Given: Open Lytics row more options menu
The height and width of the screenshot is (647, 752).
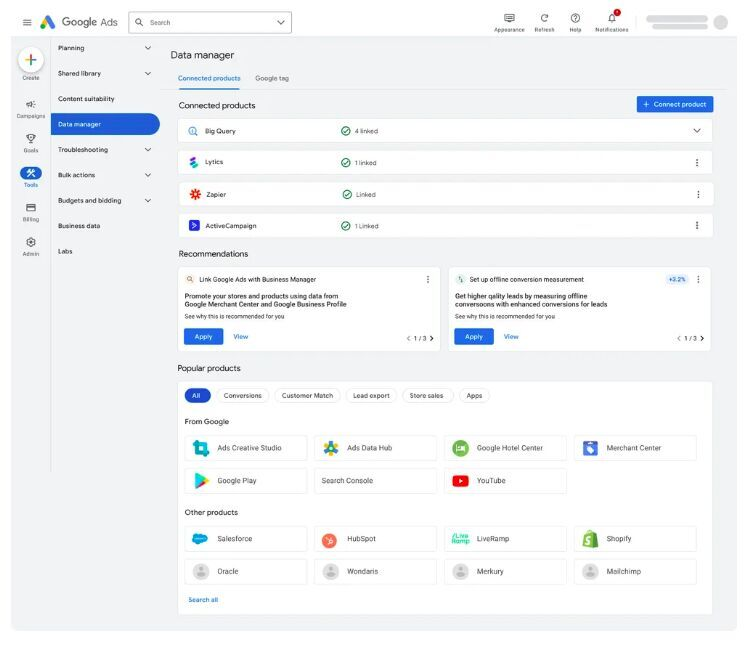Looking at the screenshot, I should click(x=696, y=163).
